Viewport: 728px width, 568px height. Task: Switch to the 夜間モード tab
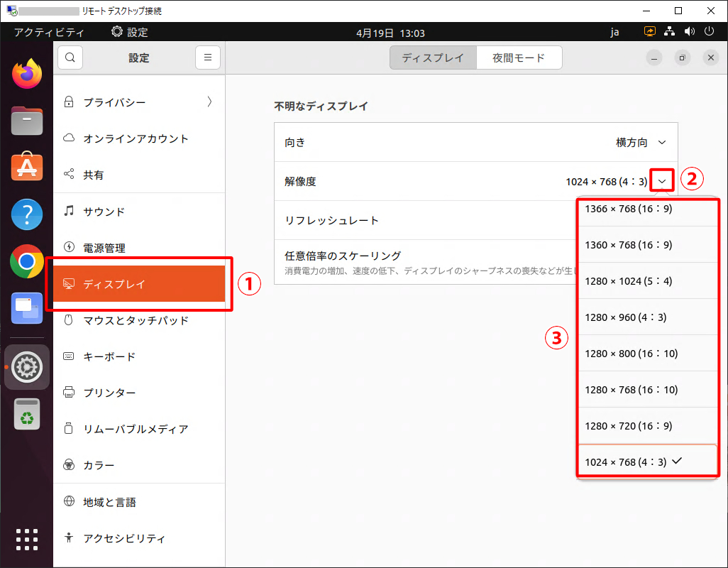point(519,58)
